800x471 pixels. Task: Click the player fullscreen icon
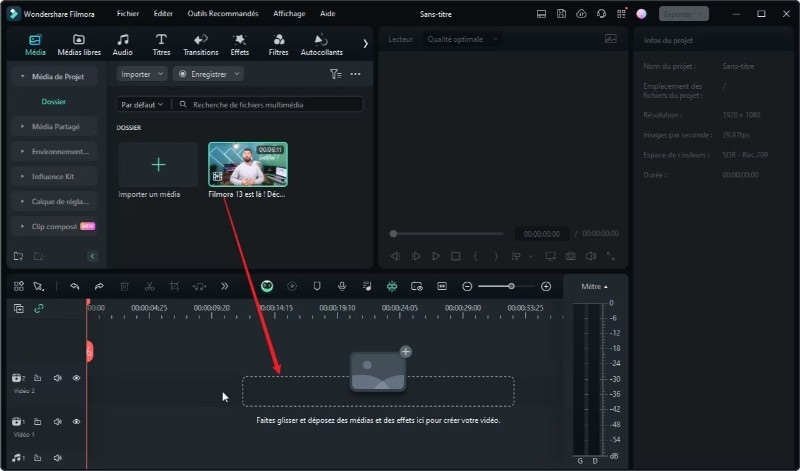click(x=611, y=256)
